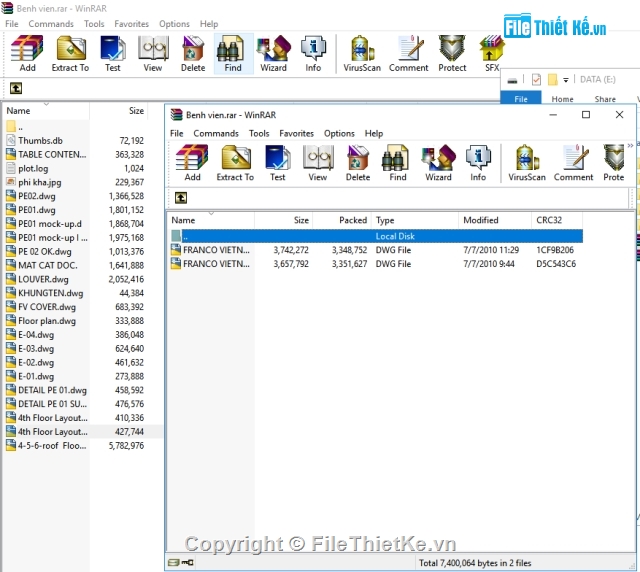Image resolution: width=640 pixels, height=572 pixels.
Task: Click Add icon in back WinRAR window
Action: pyautogui.click(x=27, y=53)
